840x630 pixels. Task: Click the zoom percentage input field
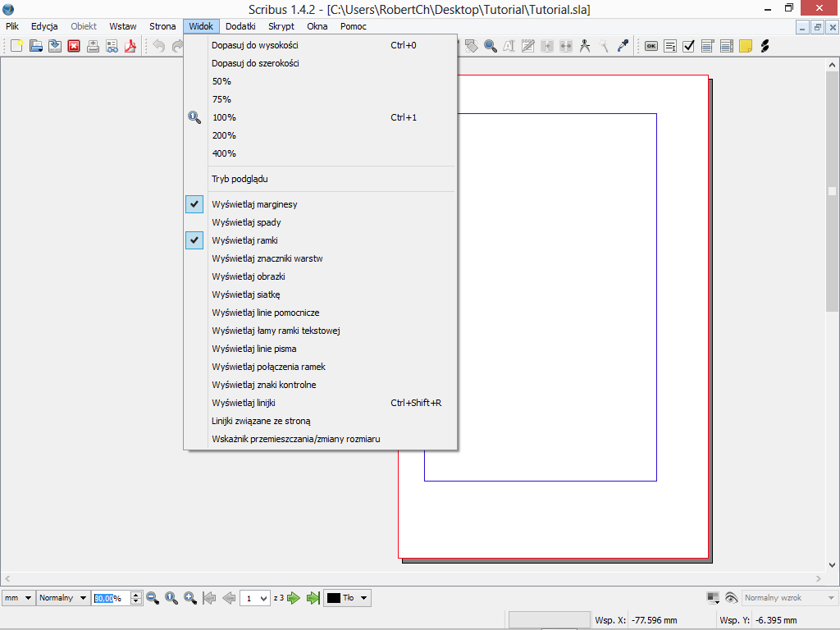coord(110,598)
